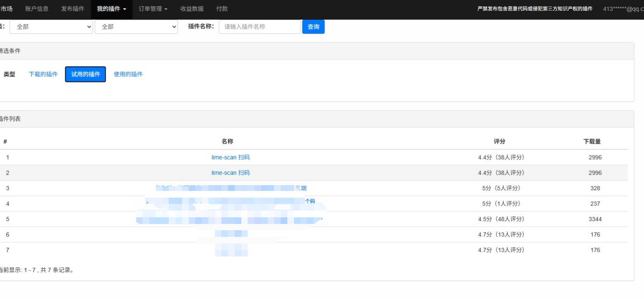Open lime-scan 扫码 link in row 2
This screenshot has width=644, height=300.
pos(231,173)
